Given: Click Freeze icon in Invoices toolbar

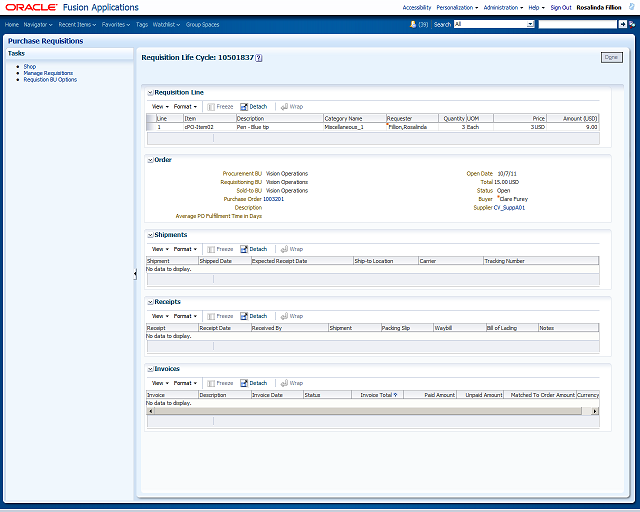Looking at the screenshot, I should tap(211, 383).
